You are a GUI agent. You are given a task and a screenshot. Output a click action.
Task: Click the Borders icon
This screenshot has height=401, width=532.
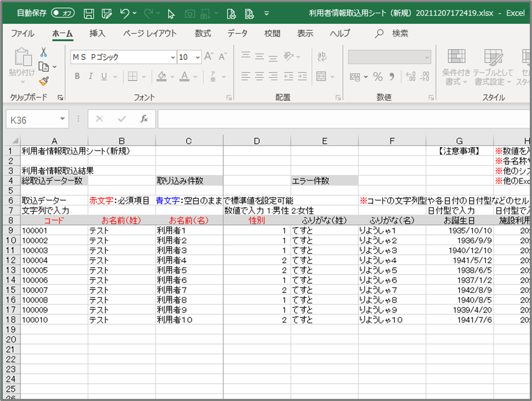133,76
